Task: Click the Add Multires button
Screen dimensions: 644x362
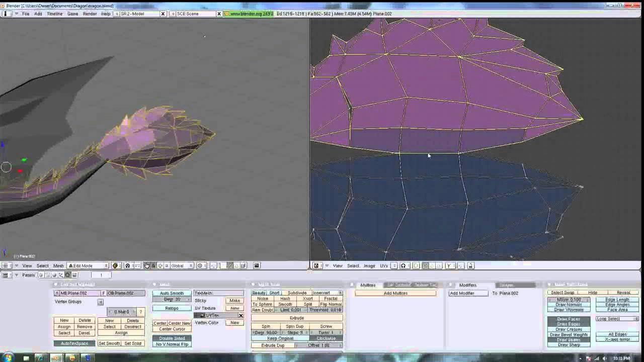Action: [x=395, y=293]
